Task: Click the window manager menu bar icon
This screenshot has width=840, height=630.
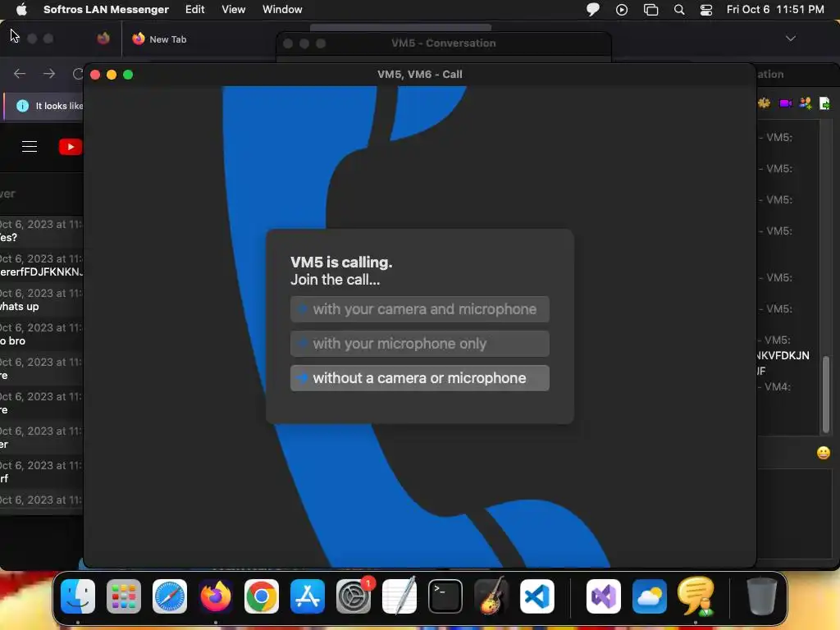Action: pyautogui.click(x=651, y=10)
